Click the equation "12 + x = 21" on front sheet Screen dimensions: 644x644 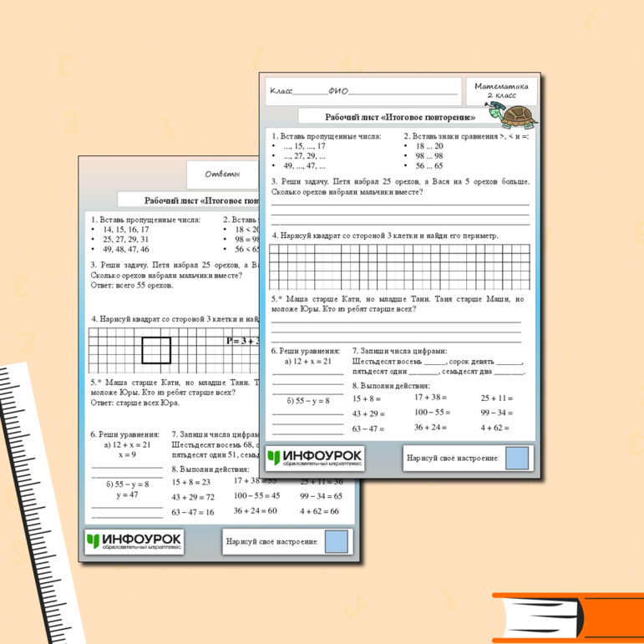click(307, 361)
